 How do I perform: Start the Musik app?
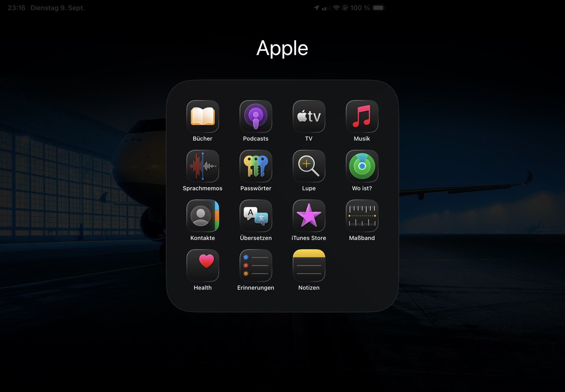coord(362,116)
